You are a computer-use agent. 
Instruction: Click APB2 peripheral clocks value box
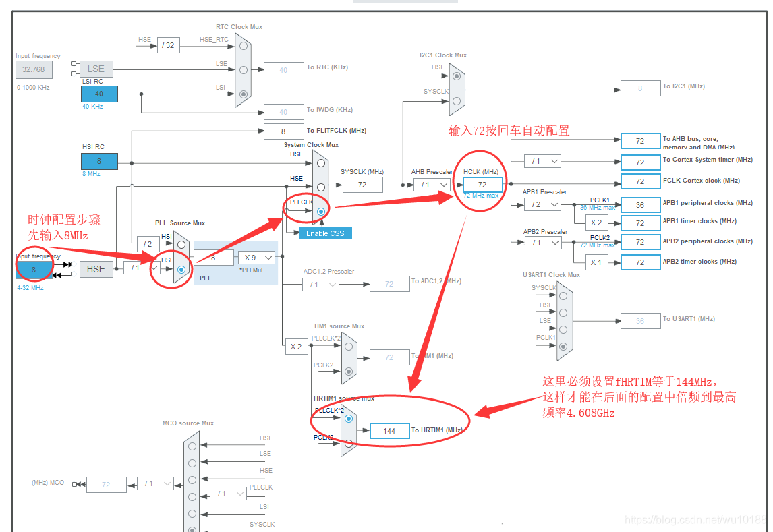640,242
